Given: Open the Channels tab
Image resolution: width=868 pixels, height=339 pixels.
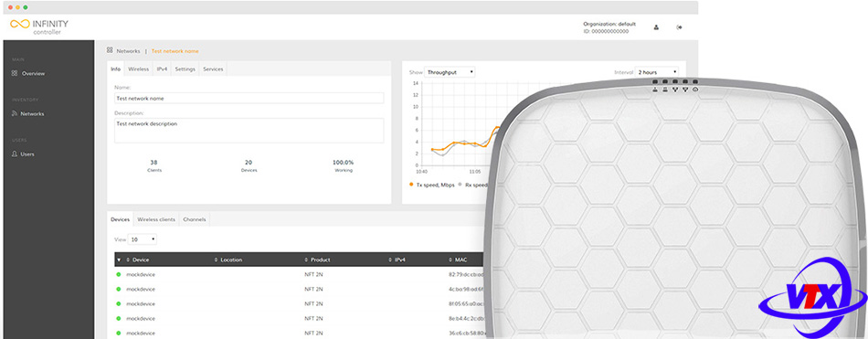Looking at the screenshot, I should [x=195, y=219].
